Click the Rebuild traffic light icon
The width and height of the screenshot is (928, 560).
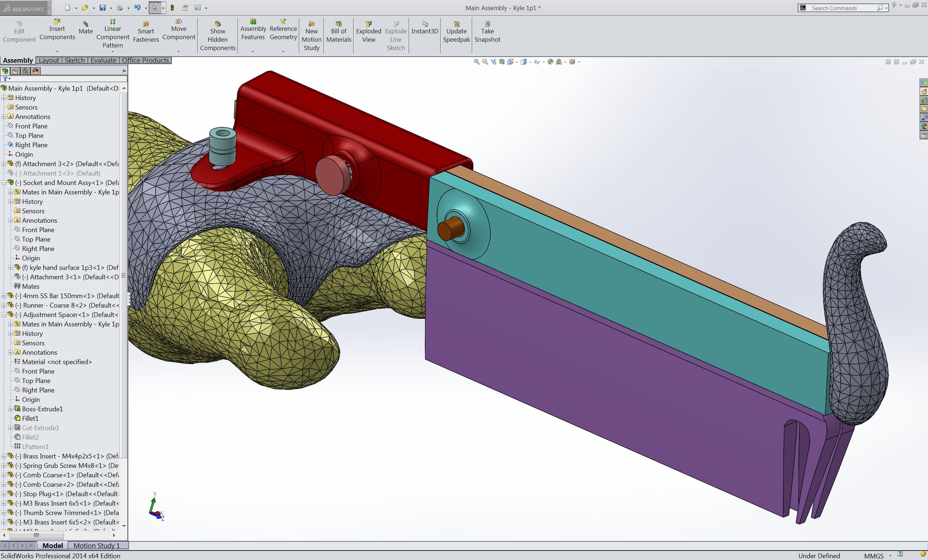tap(172, 8)
